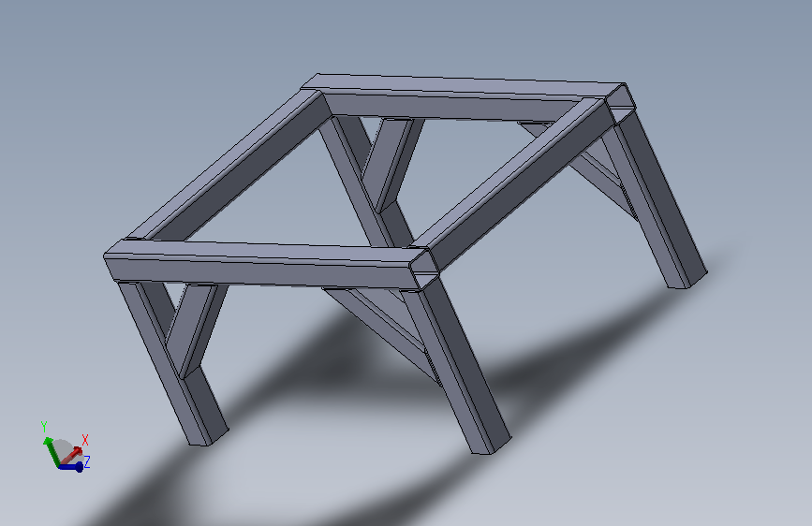Select the nearest top beam of the frame

(270, 265)
